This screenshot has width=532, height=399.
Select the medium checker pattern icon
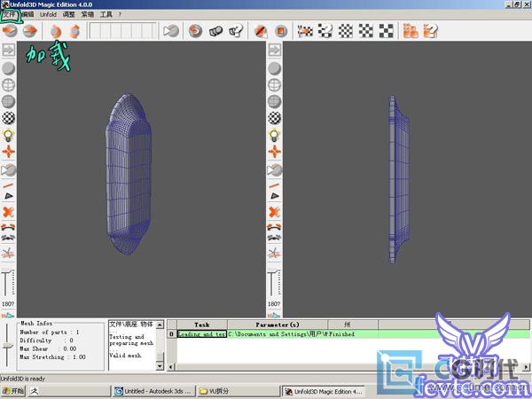pos(366,31)
